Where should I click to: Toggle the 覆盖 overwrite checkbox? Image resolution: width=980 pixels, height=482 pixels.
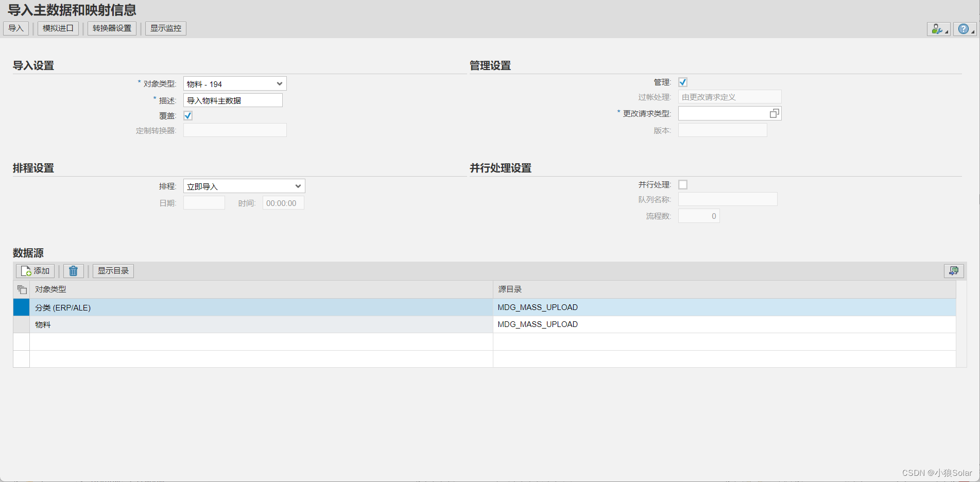(x=188, y=116)
